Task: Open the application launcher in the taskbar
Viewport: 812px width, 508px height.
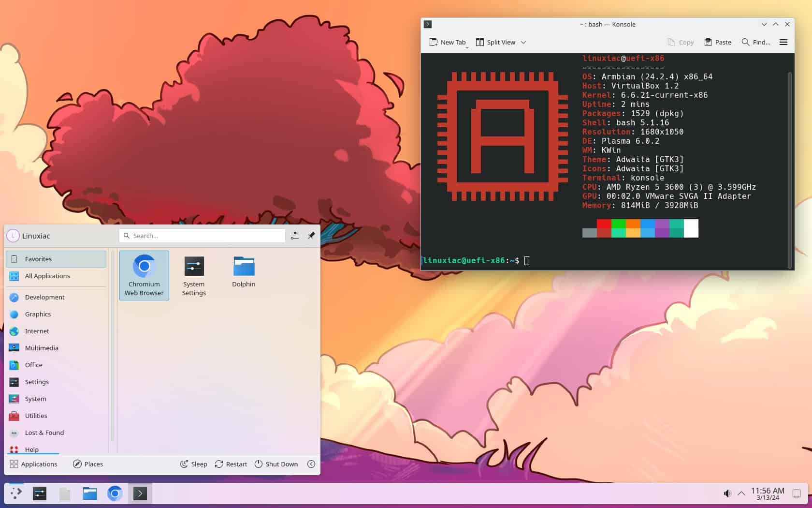Action: [16, 493]
